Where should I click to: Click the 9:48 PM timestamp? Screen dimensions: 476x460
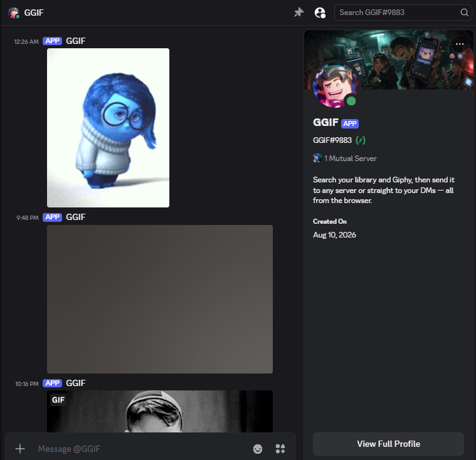click(28, 218)
